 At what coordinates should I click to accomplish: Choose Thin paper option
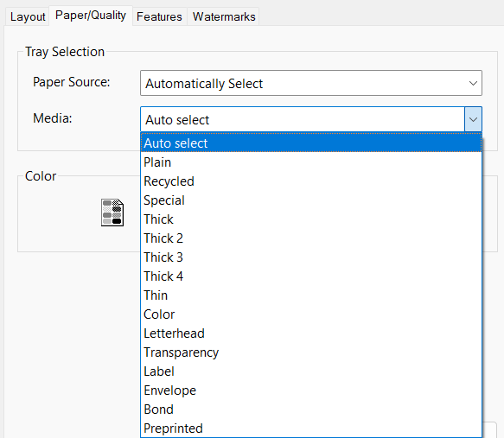point(311,295)
